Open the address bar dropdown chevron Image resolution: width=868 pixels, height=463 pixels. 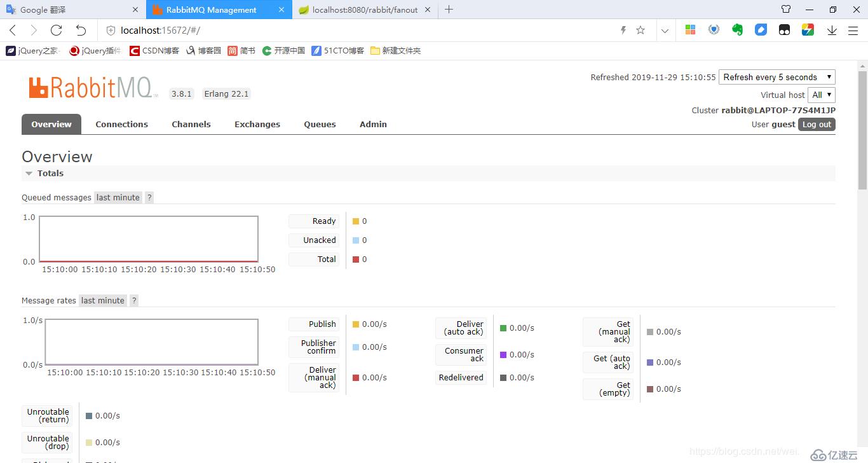pos(665,30)
